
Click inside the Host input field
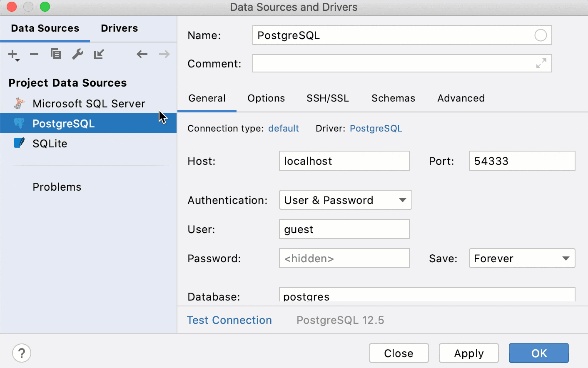344,161
